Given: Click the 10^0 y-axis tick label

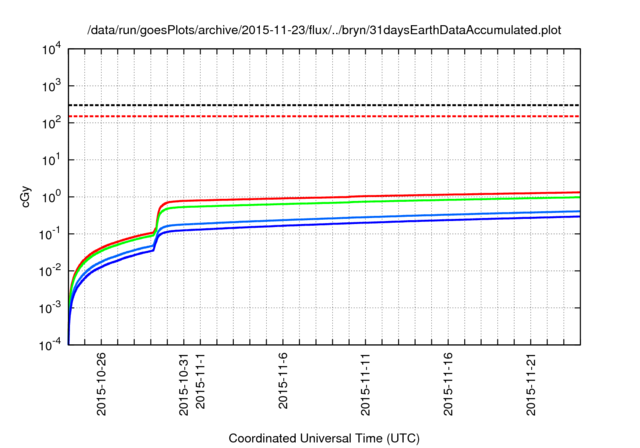Looking at the screenshot, I should [x=50, y=197].
